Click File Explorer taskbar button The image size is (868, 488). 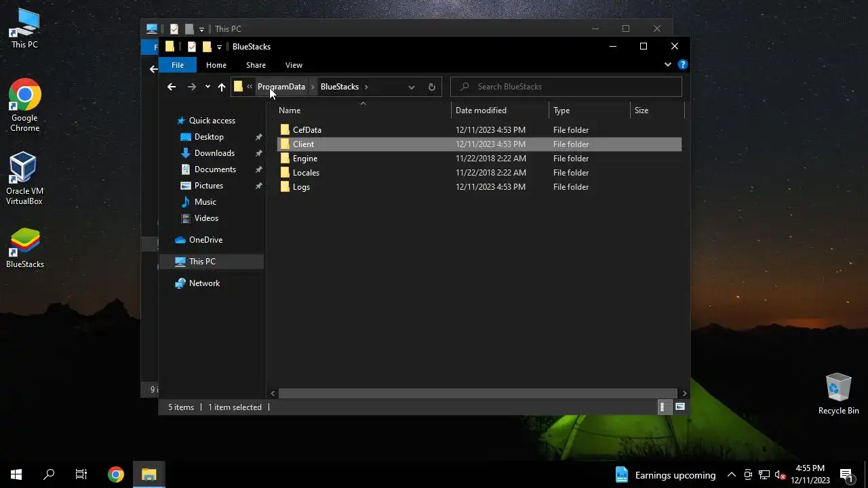pos(149,474)
